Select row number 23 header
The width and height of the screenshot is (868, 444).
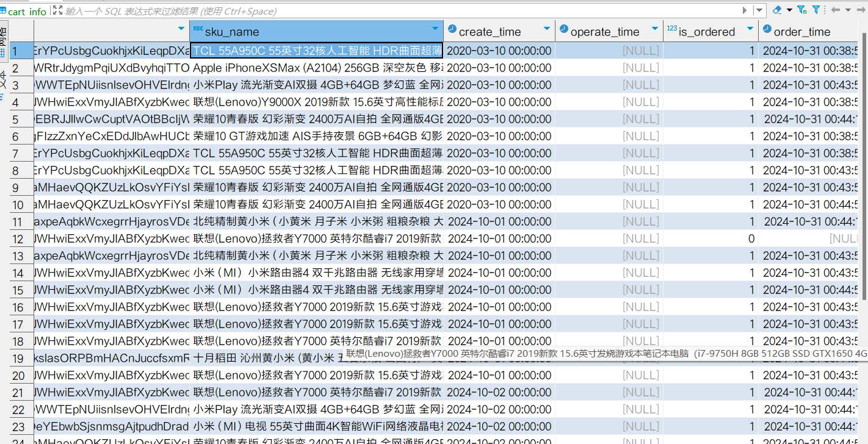click(20, 426)
